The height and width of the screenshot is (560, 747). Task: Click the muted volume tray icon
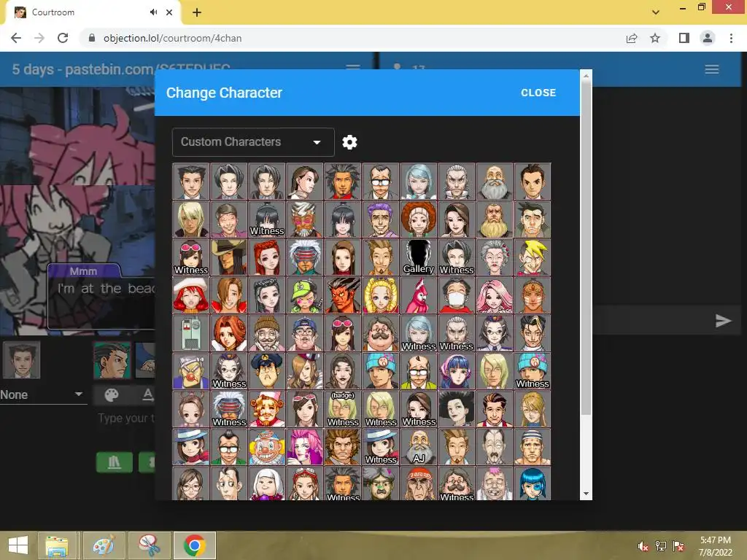pos(643,546)
